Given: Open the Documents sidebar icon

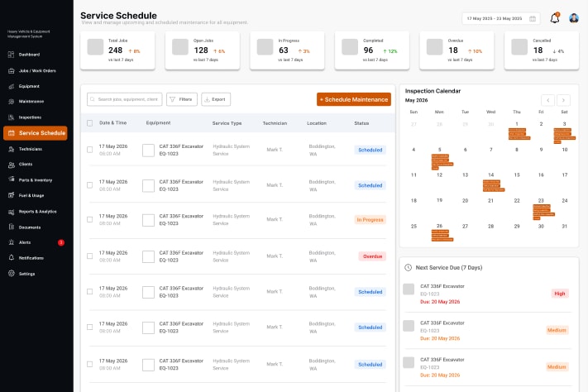Looking at the screenshot, I should pos(12,227).
